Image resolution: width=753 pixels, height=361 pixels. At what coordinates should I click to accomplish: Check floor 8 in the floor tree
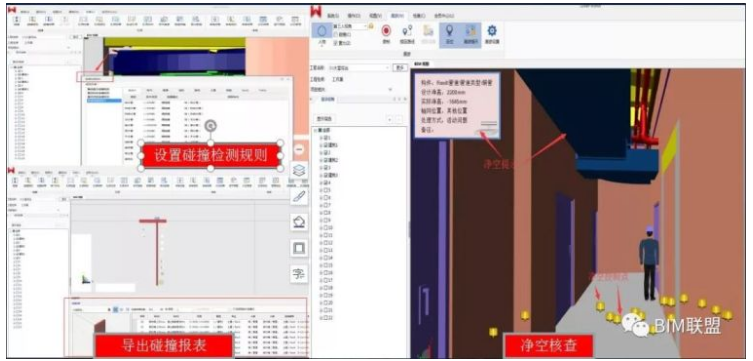[326, 213]
